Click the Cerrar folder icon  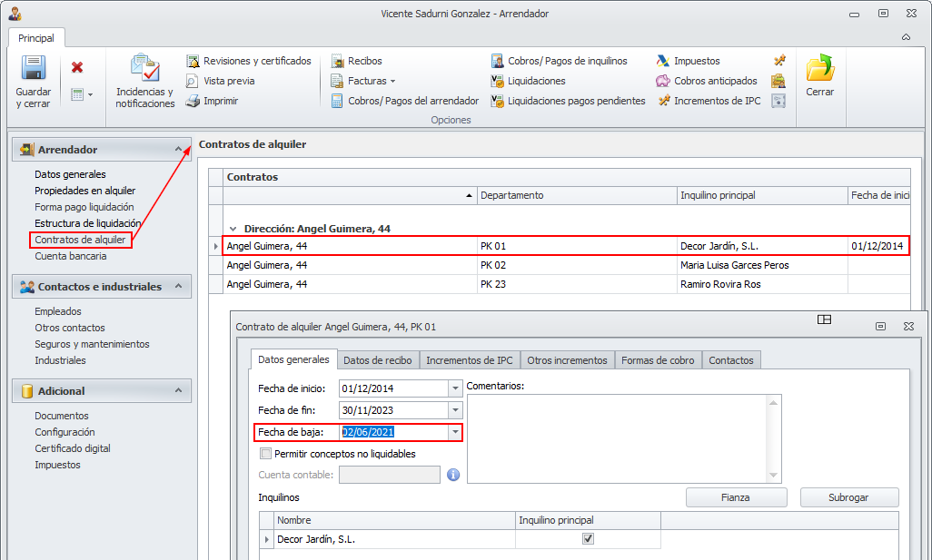tap(819, 67)
